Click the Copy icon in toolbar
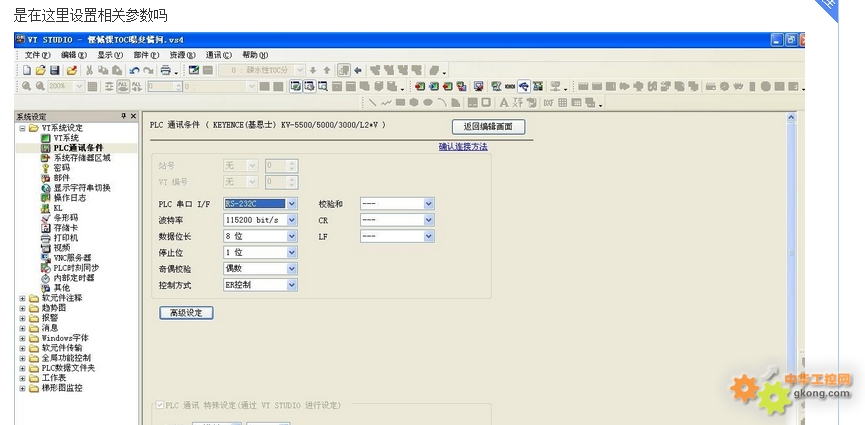The width and height of the screenshot is (865, 425). point(103,70)
